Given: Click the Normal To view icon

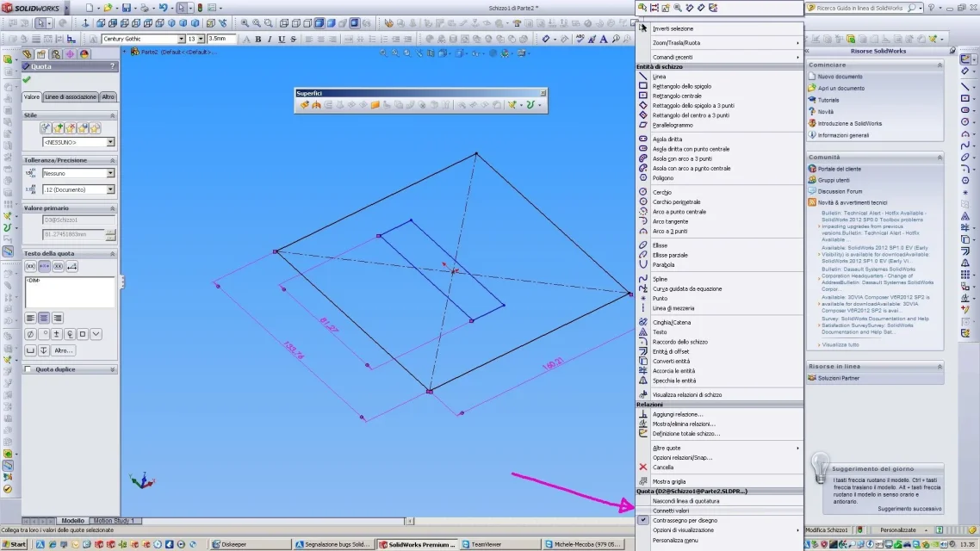Looking at the screenshot, I should (85, 23).
